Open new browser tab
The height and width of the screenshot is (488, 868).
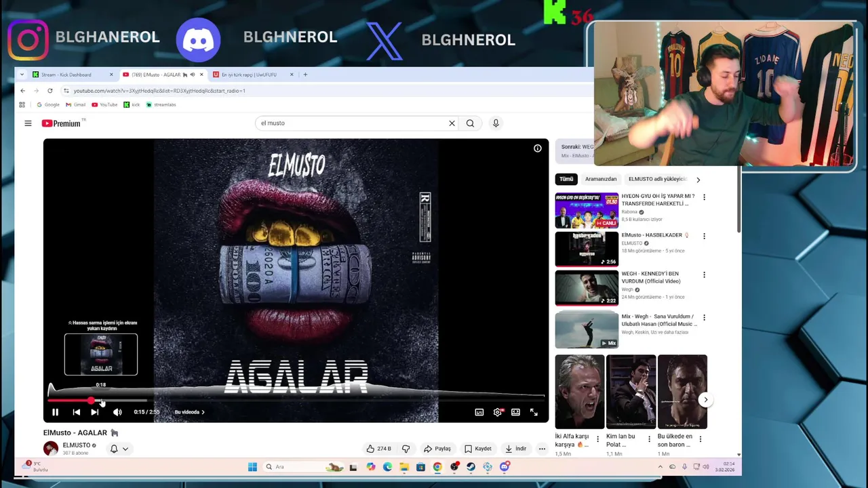(x=305, y=75)
